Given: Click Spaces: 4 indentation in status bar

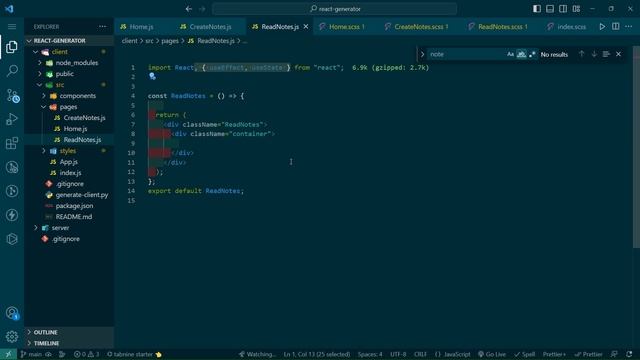Looking at the screenshot, I should [x=370, y=354].
